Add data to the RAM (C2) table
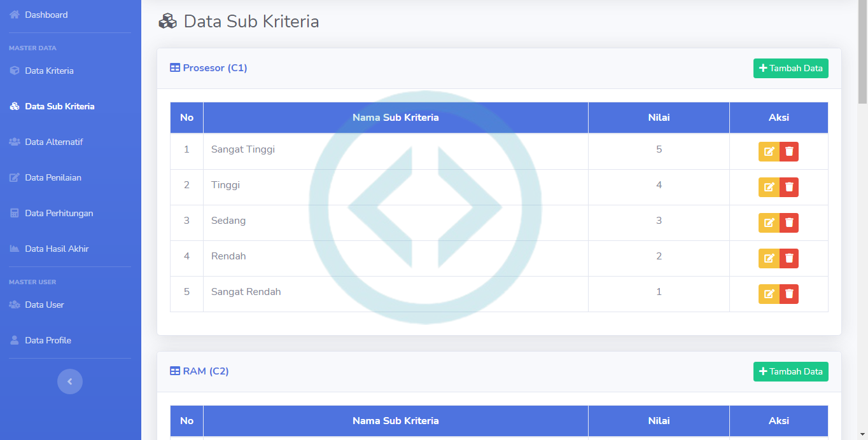The image size is (868, 440). [790, 371]
